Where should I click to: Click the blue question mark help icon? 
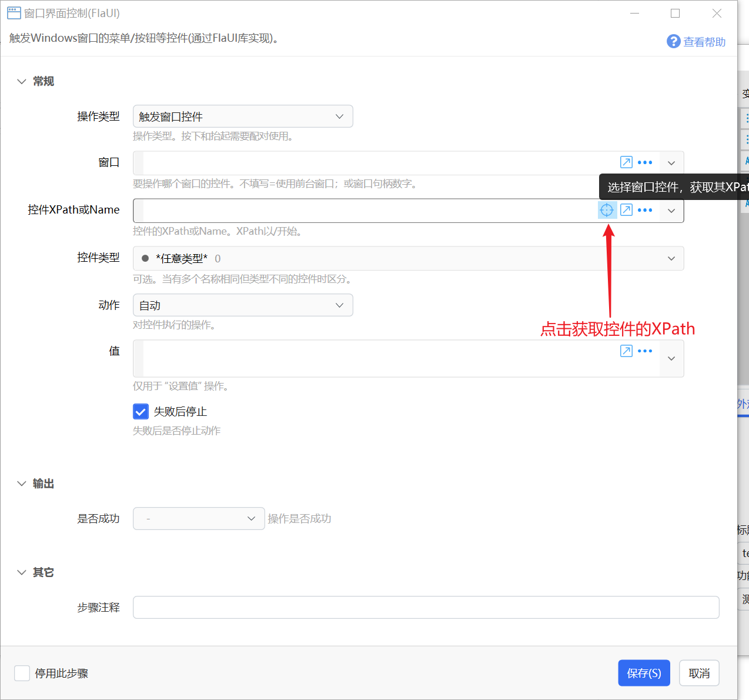[x=673, y=41]
